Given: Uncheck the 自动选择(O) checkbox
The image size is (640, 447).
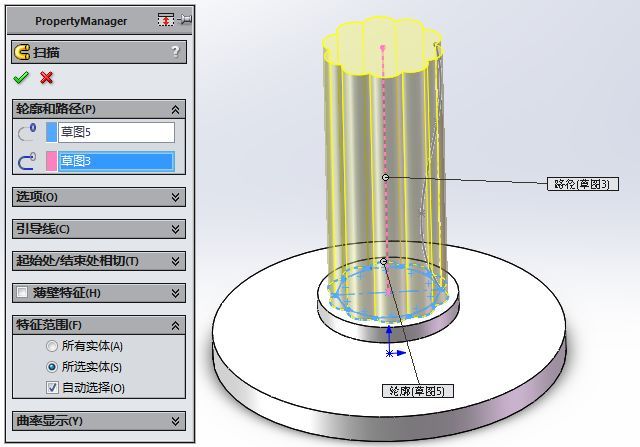Looking at the screenshot, I should click(x=52, y=387).
